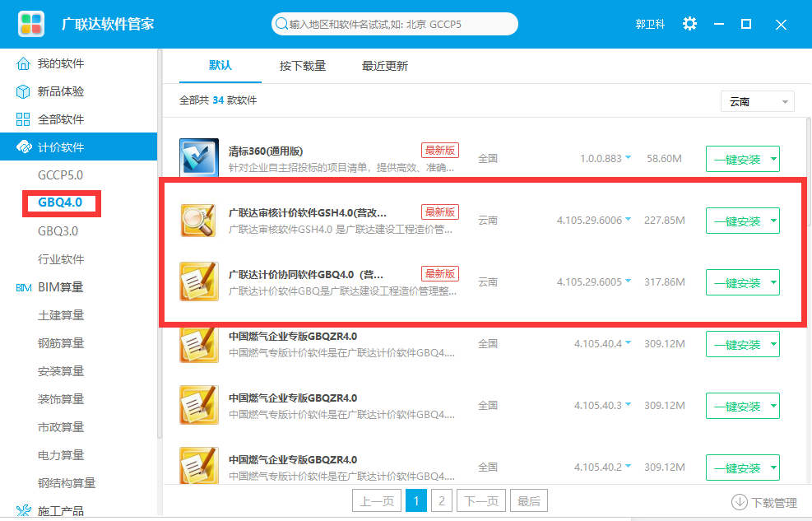The height and width of the screenshot is (521, 812).
Task: Select 钢筋算量 in the sidebar
Action: tap(61, 343)
